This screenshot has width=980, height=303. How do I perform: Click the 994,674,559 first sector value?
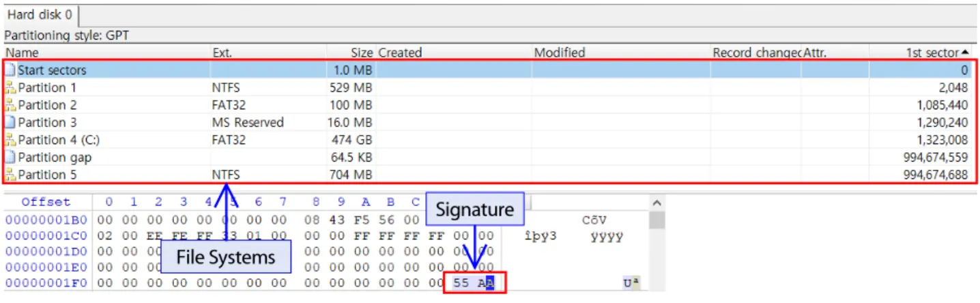pyautogui.click(x=937, y=157)
